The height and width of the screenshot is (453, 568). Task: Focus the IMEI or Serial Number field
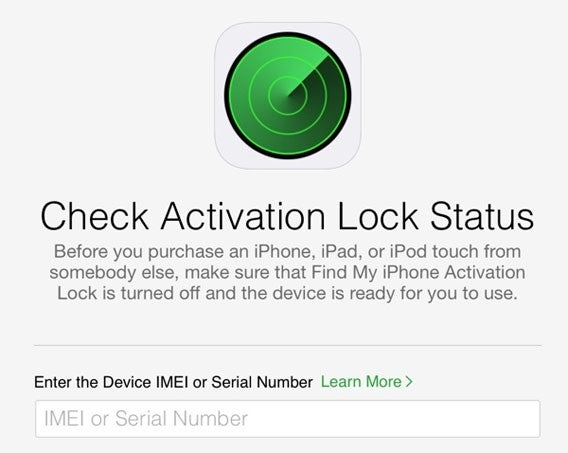point(288,419)
